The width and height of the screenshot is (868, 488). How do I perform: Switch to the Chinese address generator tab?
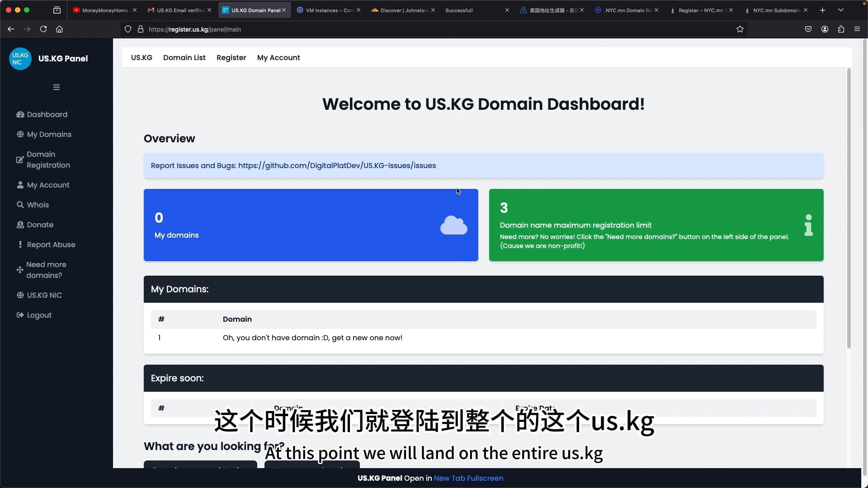tap(552, 10)
